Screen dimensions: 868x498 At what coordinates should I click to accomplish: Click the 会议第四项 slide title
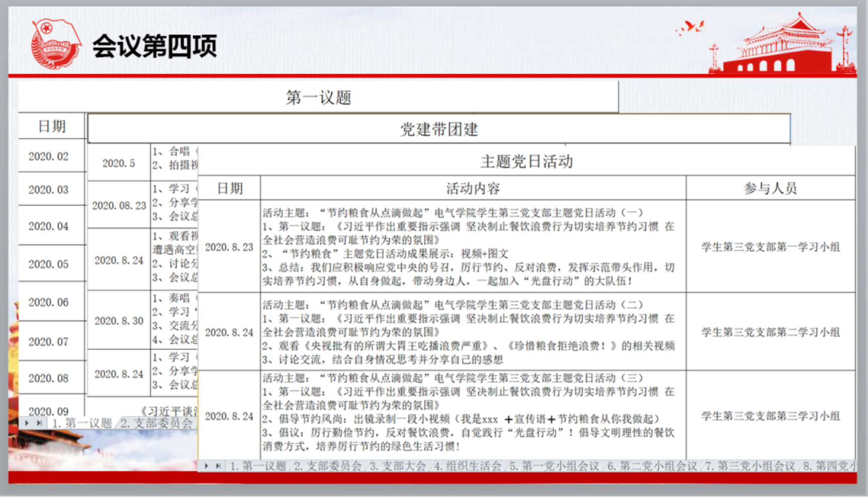(155, 46)
